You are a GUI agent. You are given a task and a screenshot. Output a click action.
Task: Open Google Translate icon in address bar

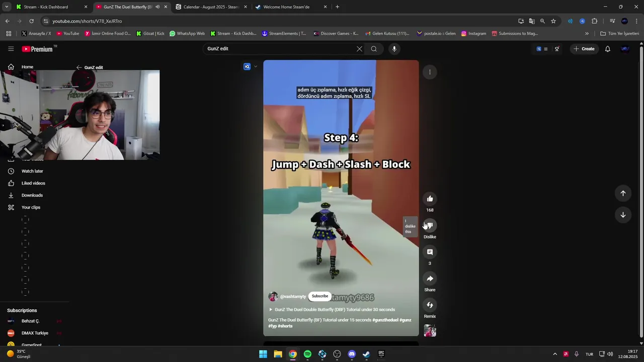pyautogui.click(x=532, y=21)
